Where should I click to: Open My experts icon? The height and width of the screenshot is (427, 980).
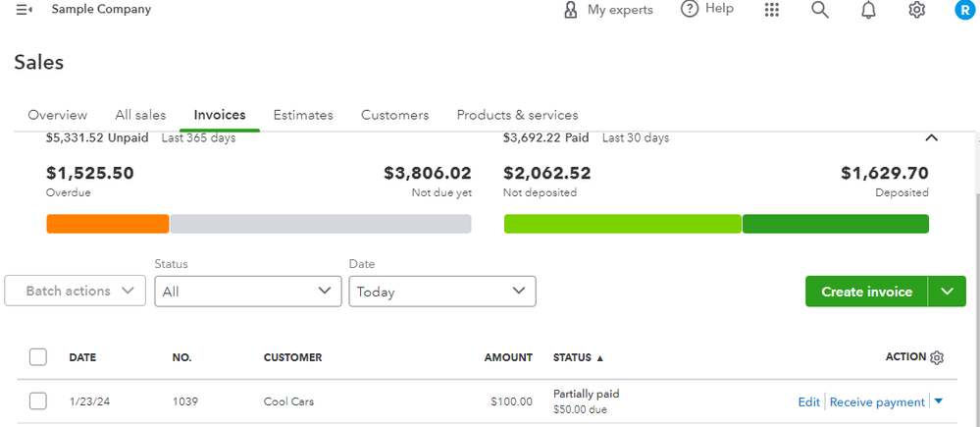coord(571,10)
